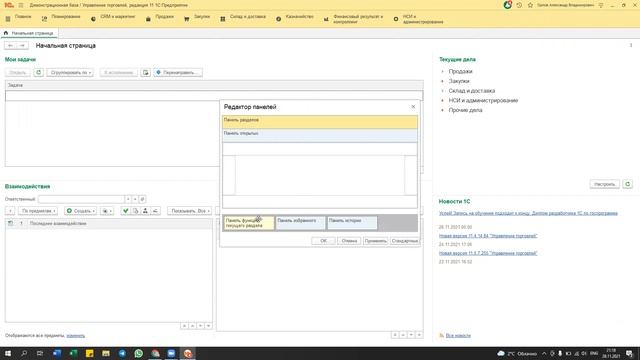The width and height of the screenshot is (640, 360).
Task: Open the notifications bell icon in title bar
Action: click(x=507, y=5)
